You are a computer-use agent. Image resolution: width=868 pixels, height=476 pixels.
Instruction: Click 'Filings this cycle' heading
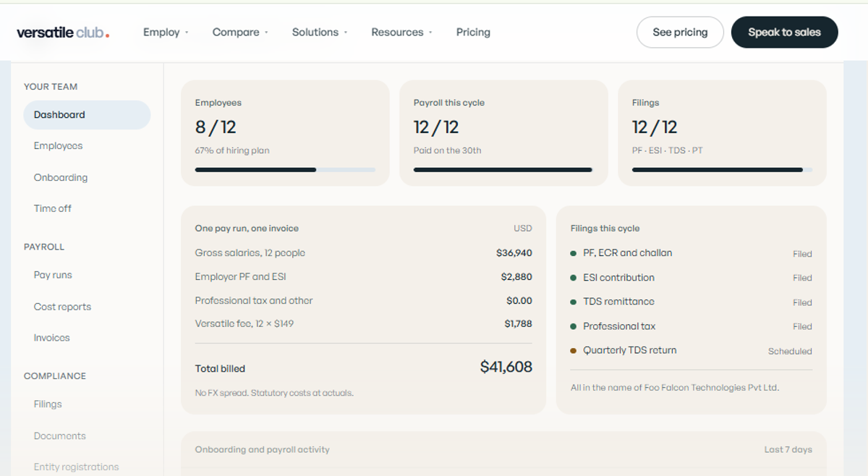(605, 229)
